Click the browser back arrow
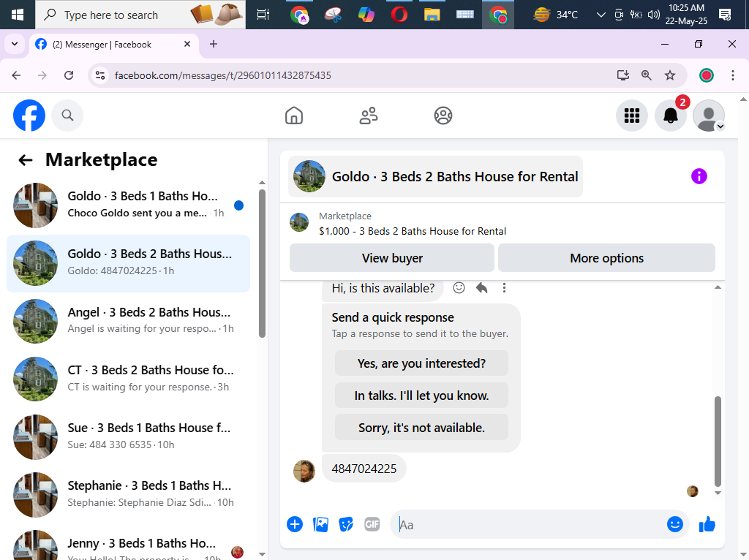The width and height of the screenshot is (749, 560). 16,75
